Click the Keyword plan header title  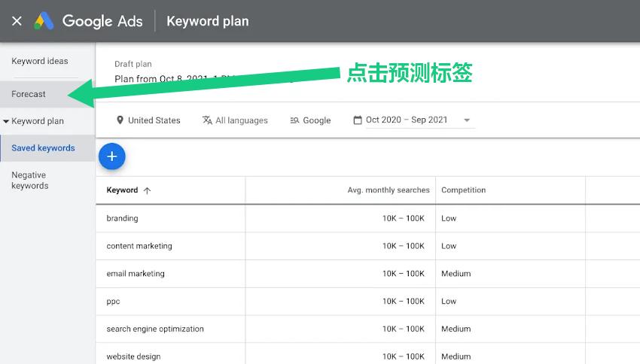coord(208,21)
